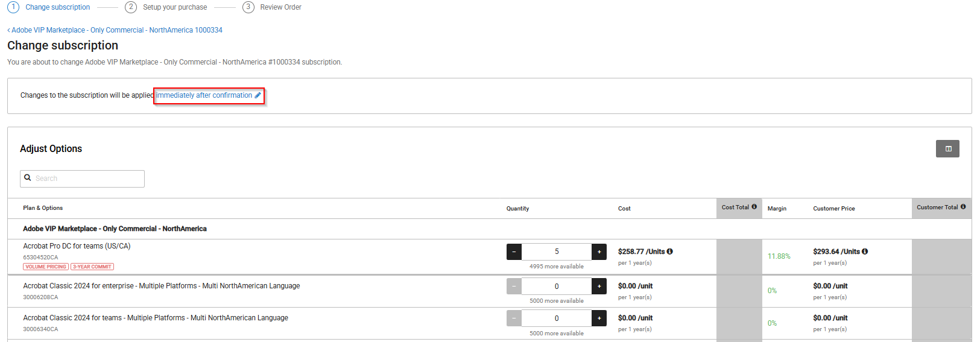This screenshot has width=980, height=342.
Task: Decrease Acrobat Classic 2024 for enterprise quantity
Action: pos(514,287)
